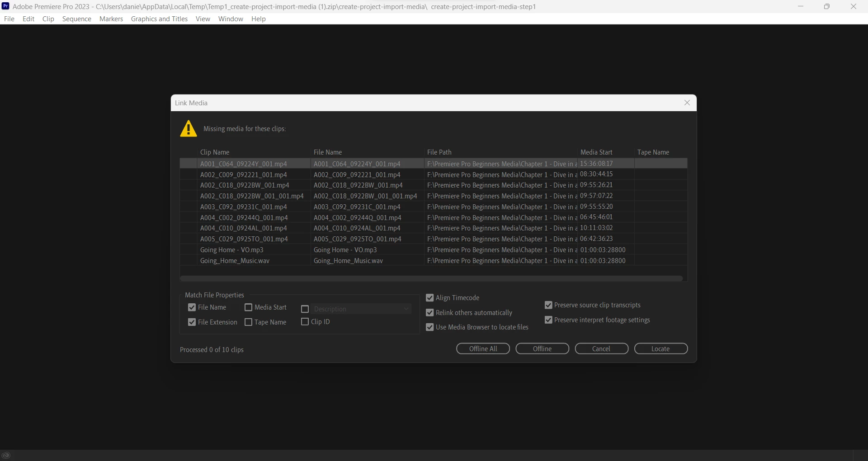868x461 pixels.
Task: Select the Going_Home_Music.wav clip
Action: (x=434, y=261)
